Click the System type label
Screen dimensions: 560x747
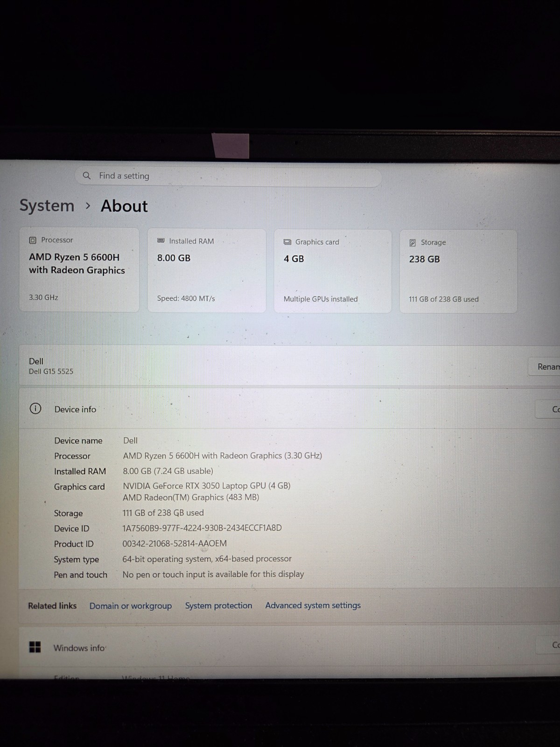77,559
